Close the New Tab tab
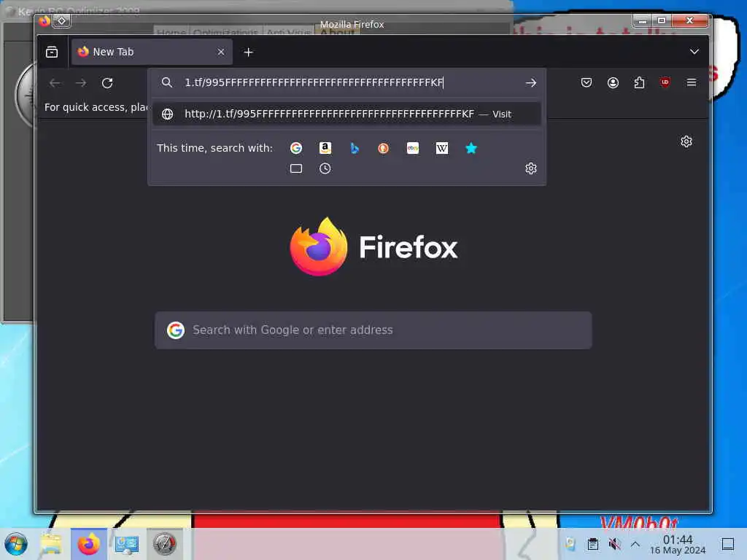Image resolution: width=747 pixels, height=560 pixels. [221, 52]
